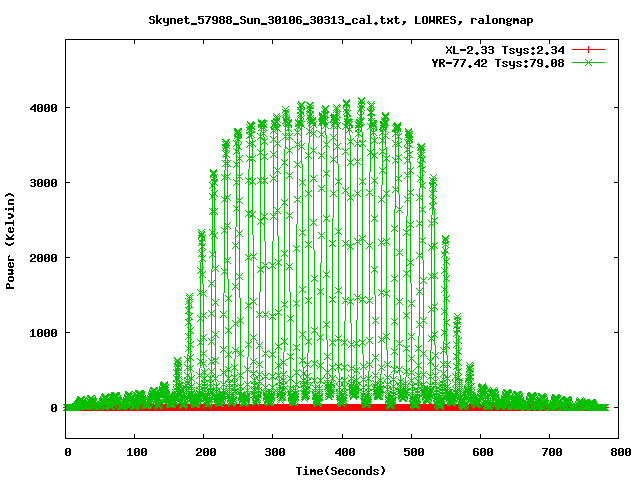The height and width of the screenshot is (480, 640).
Task: Click the x-axis tick label 600
Action: click(x=482, y=452)
